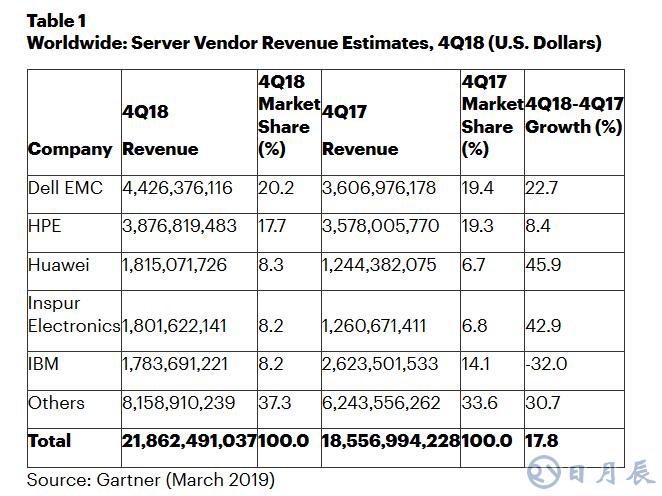Click the Others row label

(56, 403)
